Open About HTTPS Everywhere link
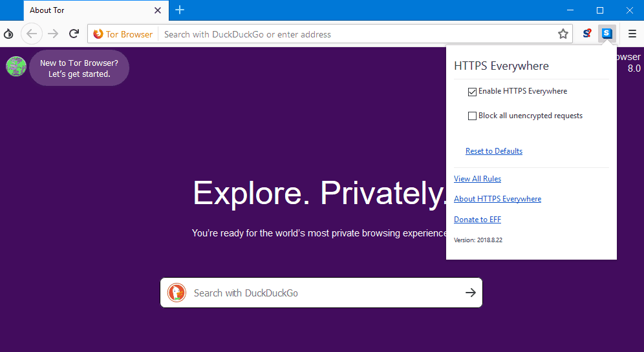 497,199
